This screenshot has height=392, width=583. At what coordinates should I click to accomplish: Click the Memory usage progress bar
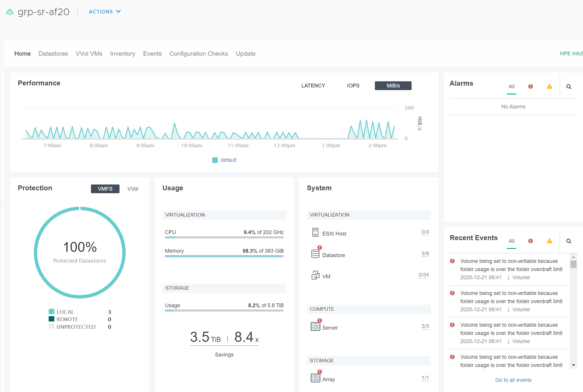pos(224,256)
